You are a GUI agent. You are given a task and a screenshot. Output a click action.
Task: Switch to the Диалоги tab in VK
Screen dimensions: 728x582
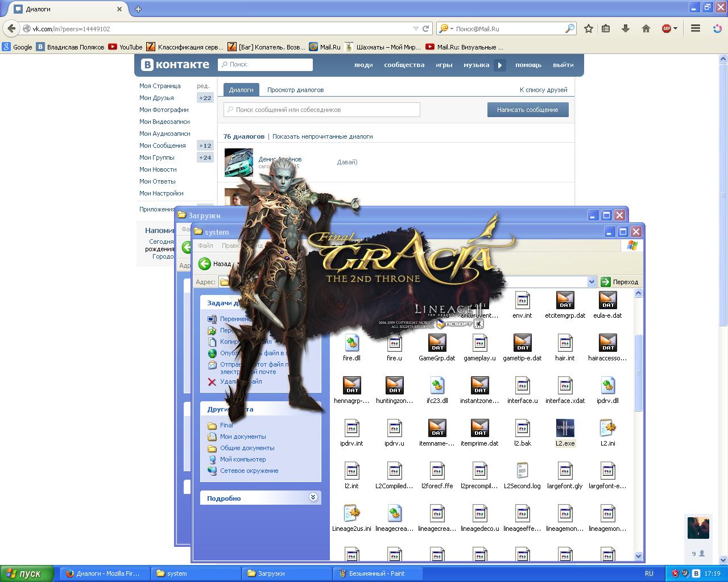point(241,90)
